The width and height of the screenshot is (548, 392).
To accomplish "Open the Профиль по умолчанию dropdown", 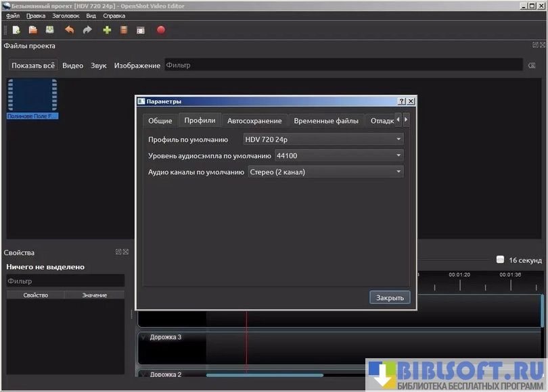I will 323,139.
